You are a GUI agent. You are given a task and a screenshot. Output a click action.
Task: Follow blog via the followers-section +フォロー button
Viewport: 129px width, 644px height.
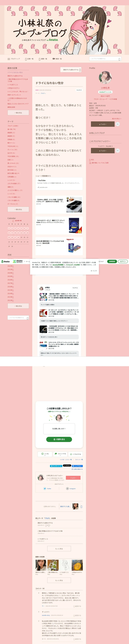[102, 151]
